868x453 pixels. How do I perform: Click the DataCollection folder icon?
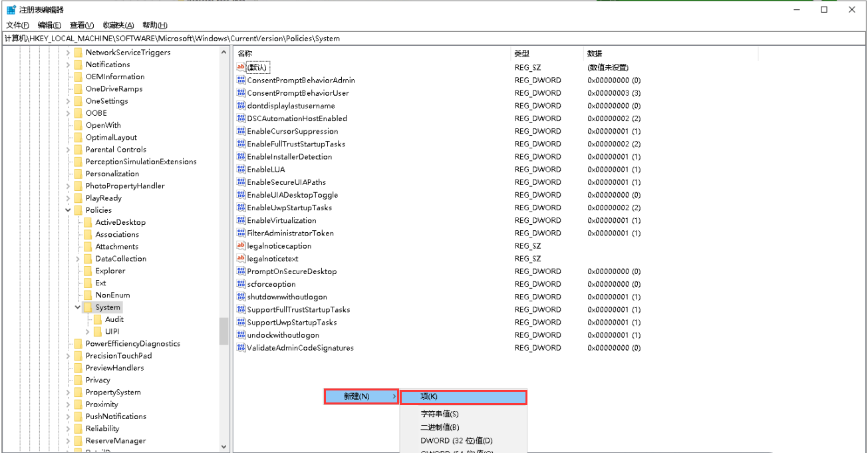(x=87, y=259)
